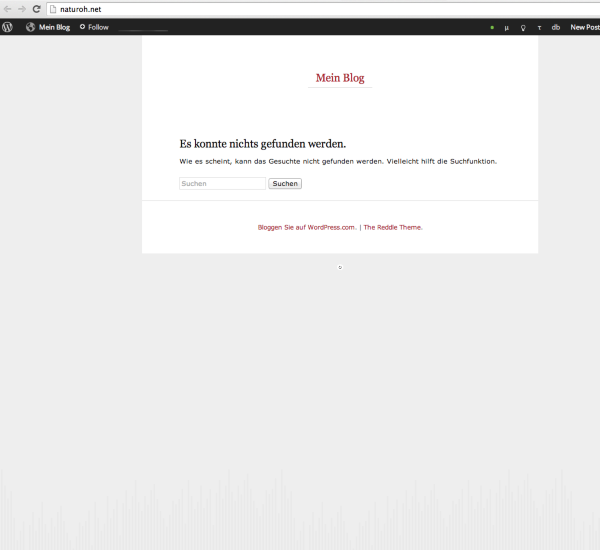600x550 pixels.
Task: Click the page icon in the address bar
Action: tap(53, 9)
